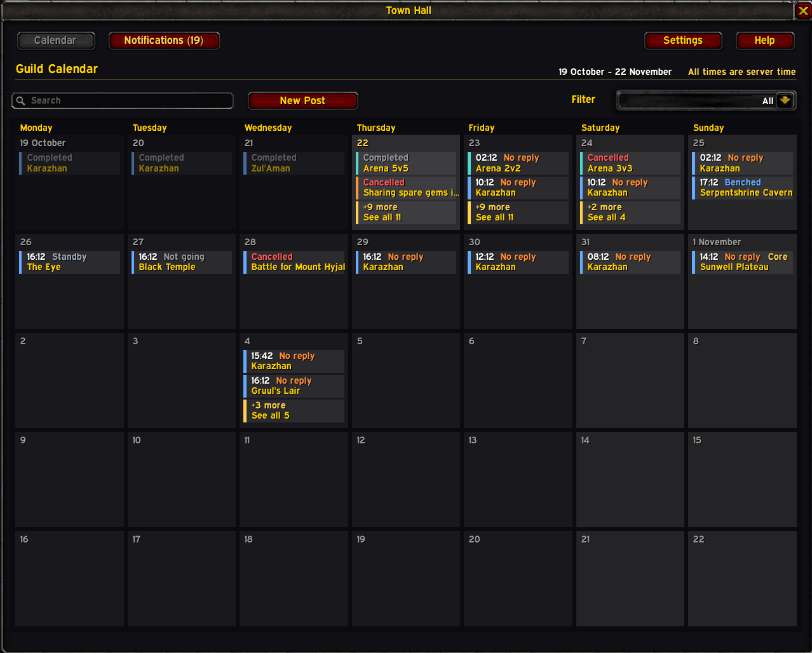The height and width of the screenshot is (653, 812).
Task: Open the Filter dropdown arrow
Action: (785, 100)
